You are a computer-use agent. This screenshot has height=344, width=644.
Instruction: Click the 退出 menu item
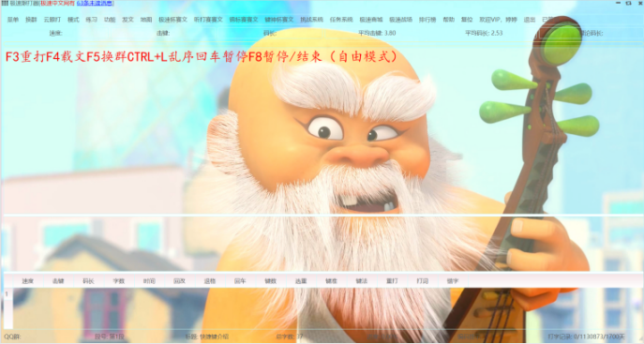click(530, 20)
